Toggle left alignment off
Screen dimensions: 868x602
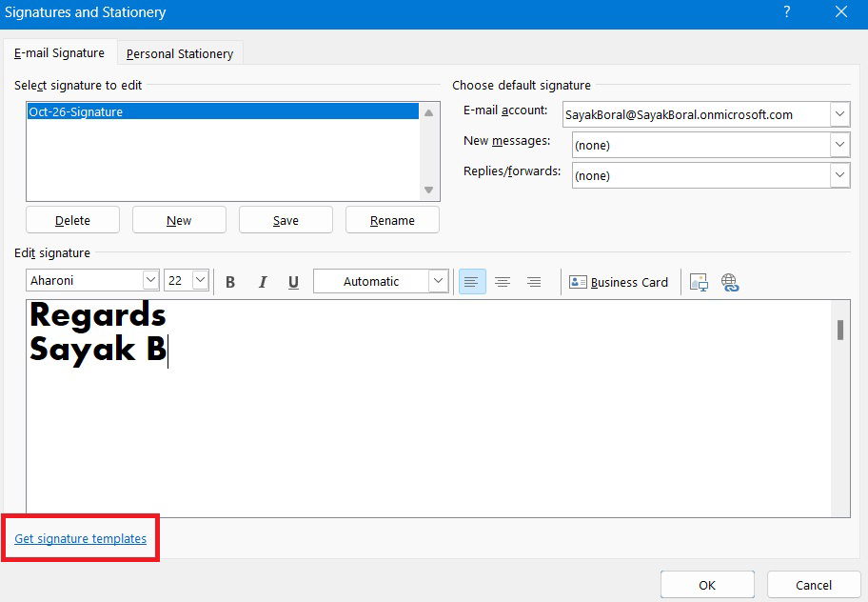coord(471,281)
